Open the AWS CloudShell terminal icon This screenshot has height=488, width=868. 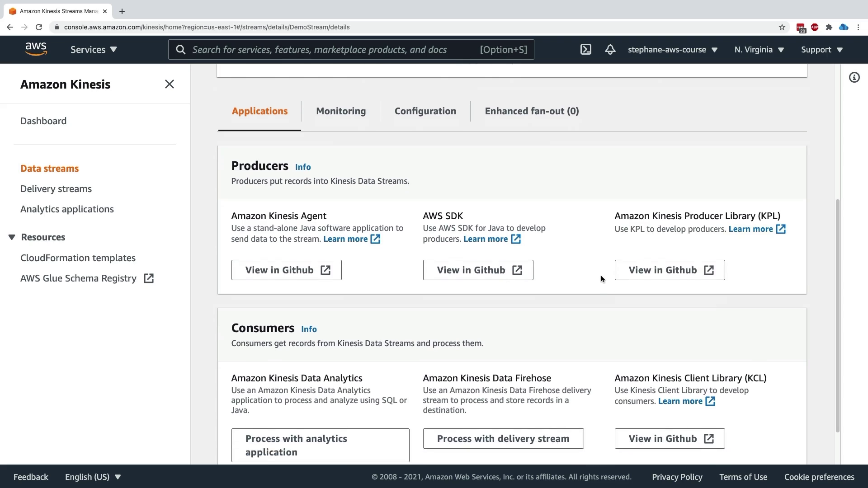coord(585,50)
